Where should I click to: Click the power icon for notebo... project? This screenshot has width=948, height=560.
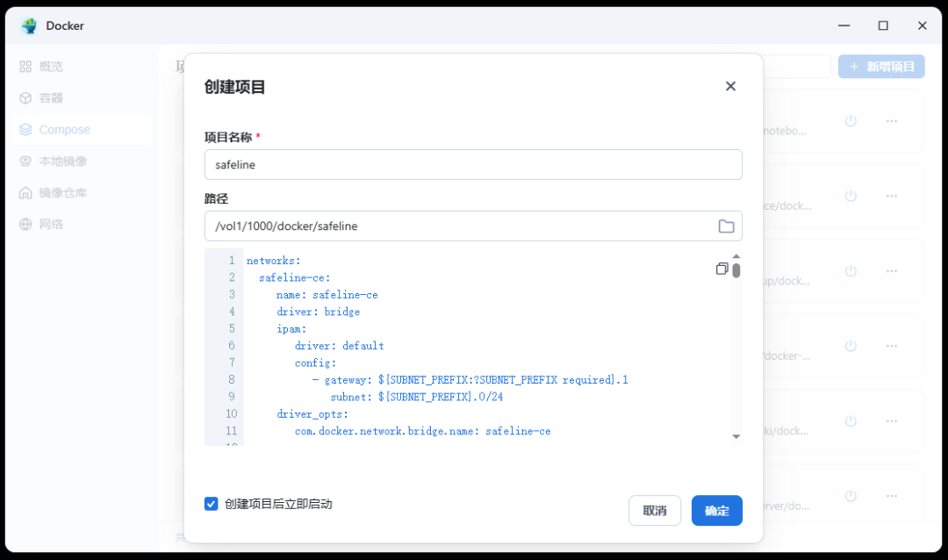[851, 121]
